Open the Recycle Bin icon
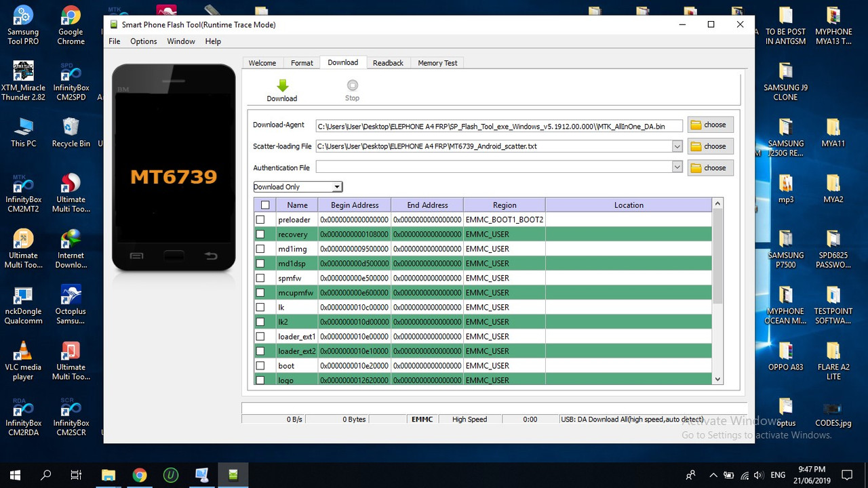The height and width of the screenshot is (488, 868). tap(71, 132)
